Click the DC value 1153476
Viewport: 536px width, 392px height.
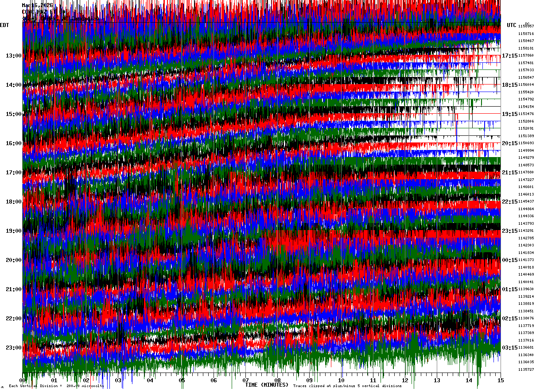point(526,114)
